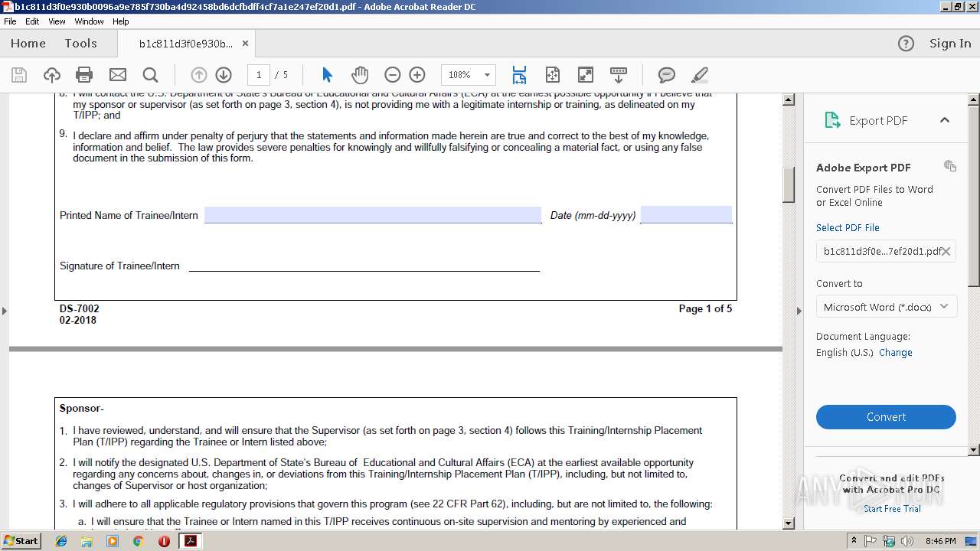Zoom in with the plus icon

click(417, 75)
